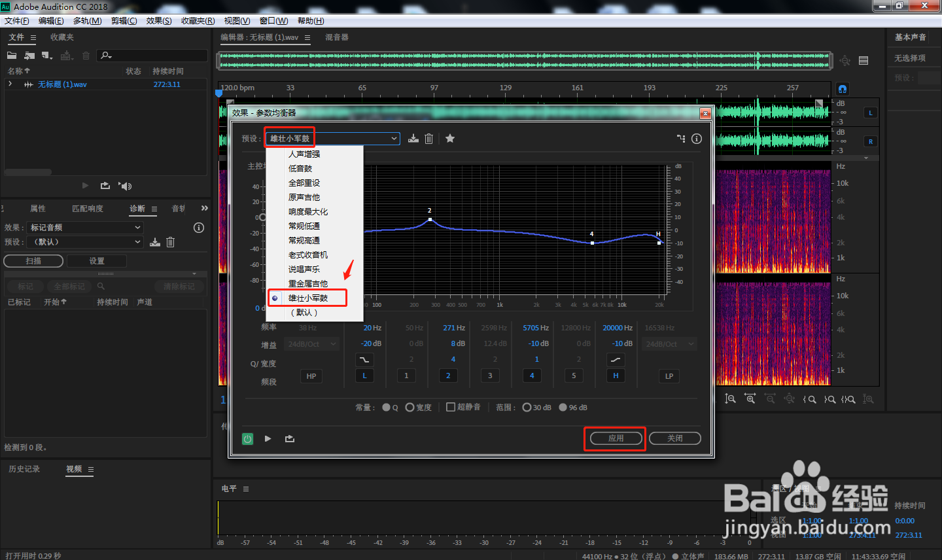
Task: Toggle the L low shelf band
Action: [x=364, y=376]
